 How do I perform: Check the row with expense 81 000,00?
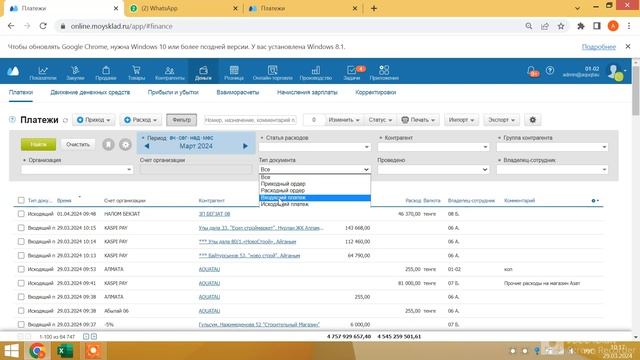click(x=21, y=283)
